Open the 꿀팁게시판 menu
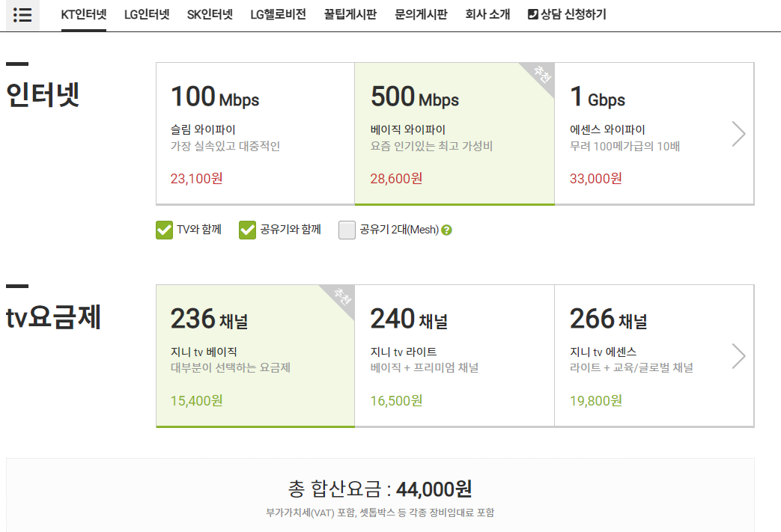 (x=350, y=14)
